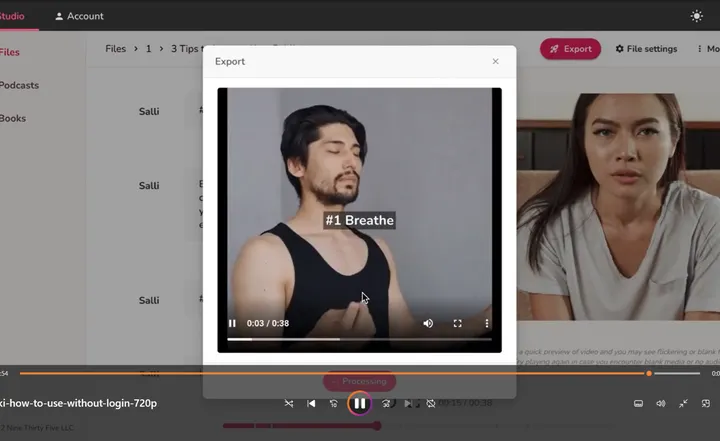Open fullscreen for the export preview

pyautogui.click(x=457, y=323)
